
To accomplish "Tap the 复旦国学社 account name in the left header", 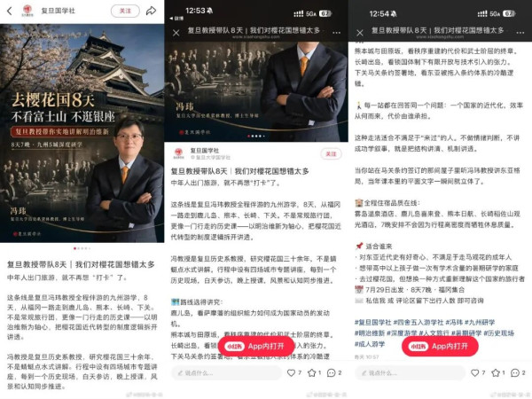I will click(x=58, y=11).
